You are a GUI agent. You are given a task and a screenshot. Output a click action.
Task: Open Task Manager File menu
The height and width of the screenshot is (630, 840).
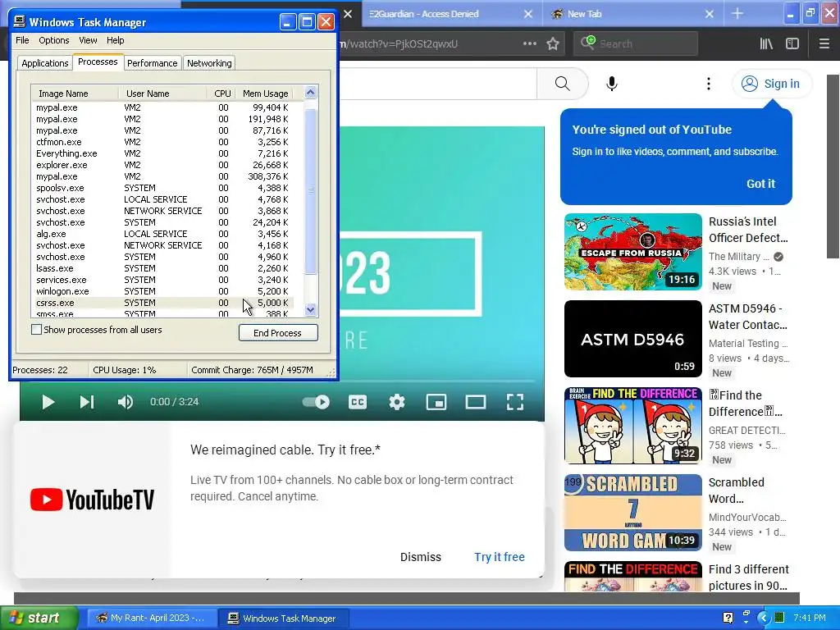[x=22, y=40]
